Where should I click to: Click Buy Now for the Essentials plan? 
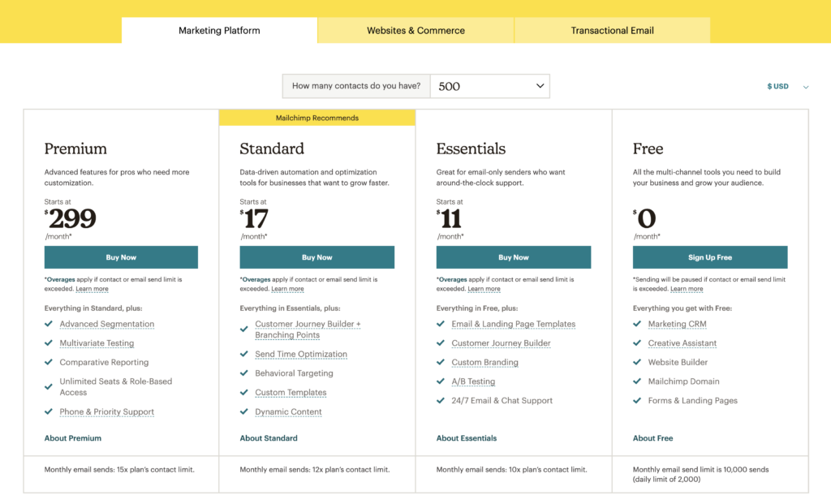point(514,257)
